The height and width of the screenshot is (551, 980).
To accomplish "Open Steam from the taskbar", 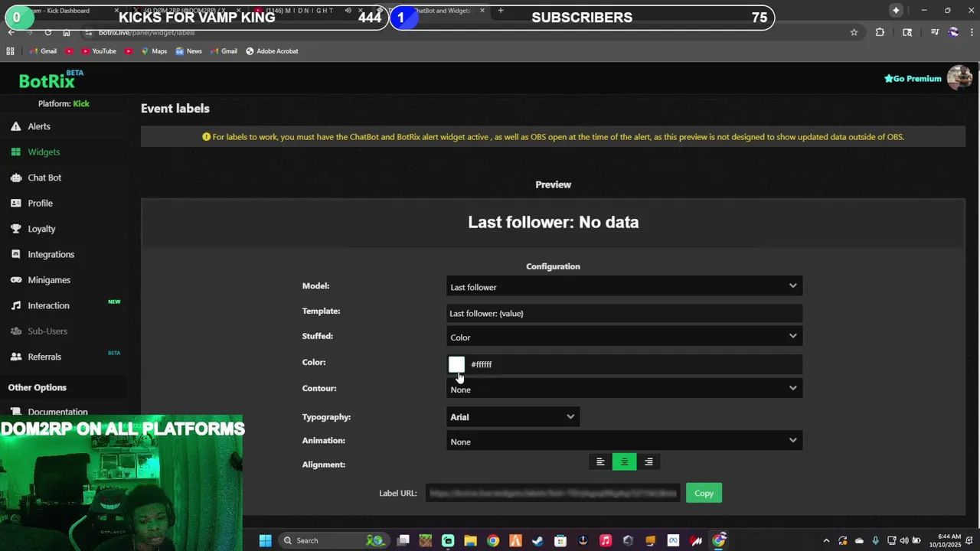I will pos(537,540).
